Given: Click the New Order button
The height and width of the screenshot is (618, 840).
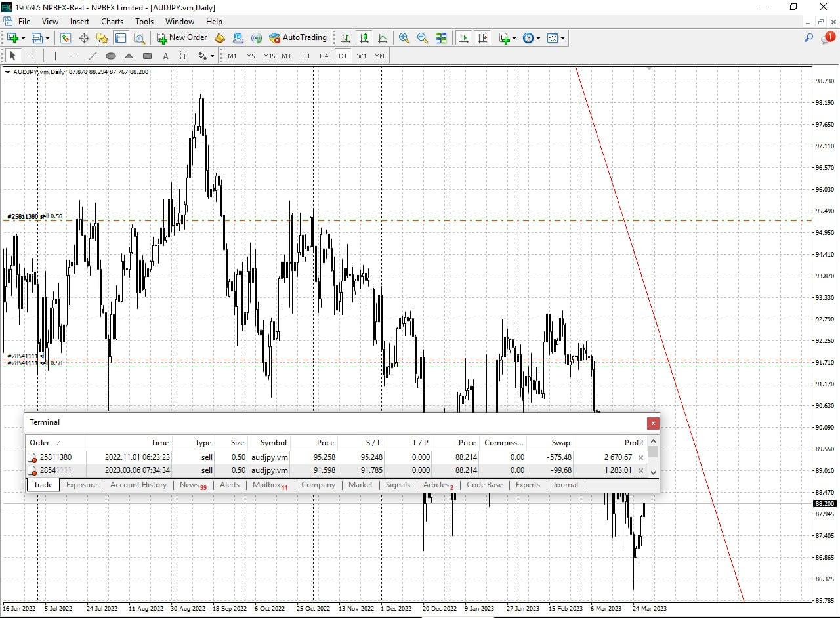Looking at the screenshot, I should coord(182,38).
